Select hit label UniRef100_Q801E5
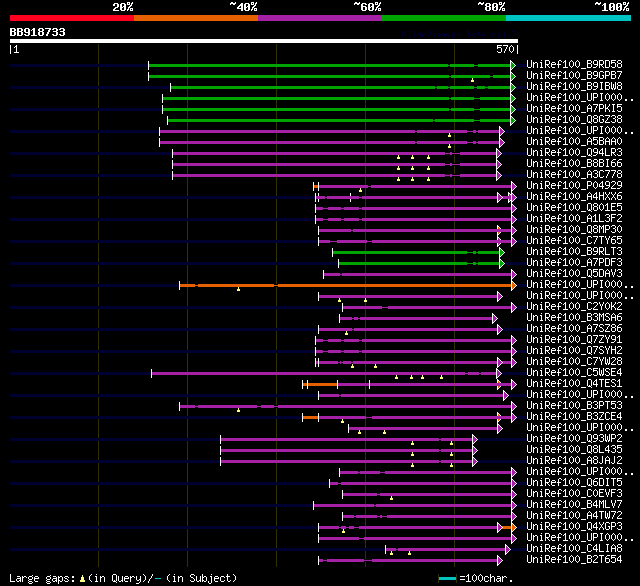Screen dimensions: 640x586 click(x=574, y=208)
